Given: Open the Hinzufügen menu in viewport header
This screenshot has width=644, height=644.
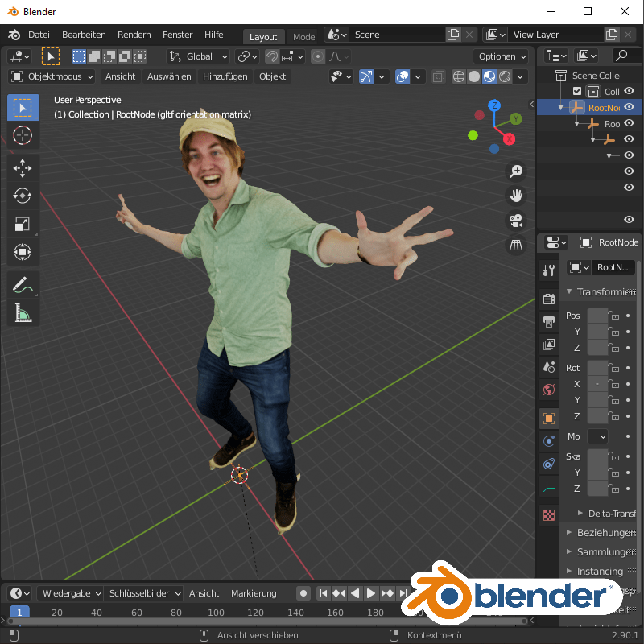Looking at the screenshot, I should [225, 76].
